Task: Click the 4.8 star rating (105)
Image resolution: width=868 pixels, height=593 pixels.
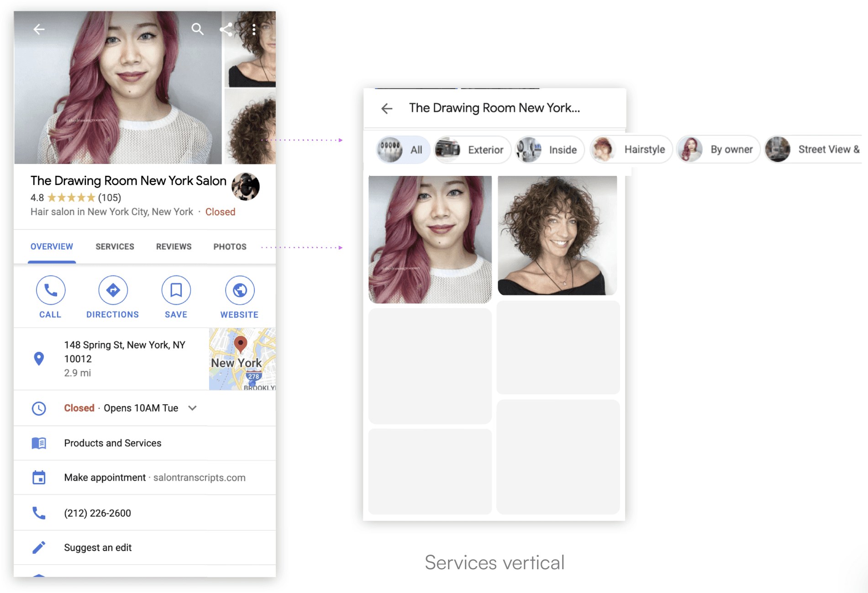Action: (x=76, y=198)
